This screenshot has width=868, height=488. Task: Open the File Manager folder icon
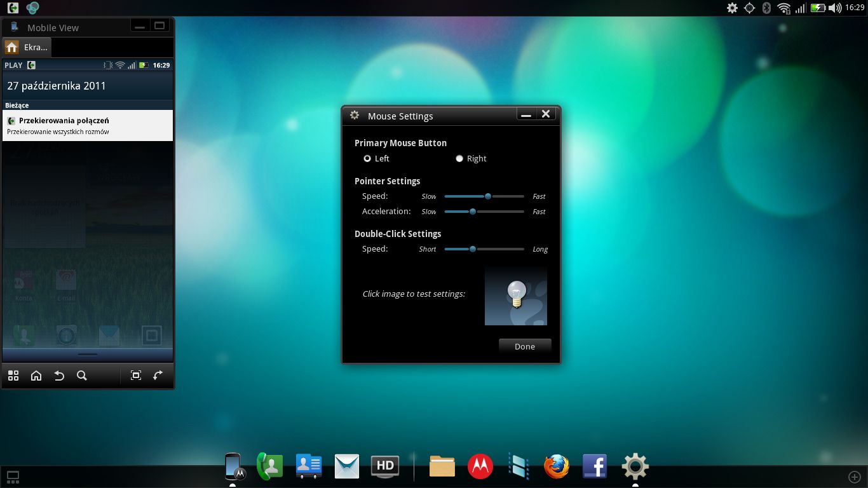click(442, 467)
